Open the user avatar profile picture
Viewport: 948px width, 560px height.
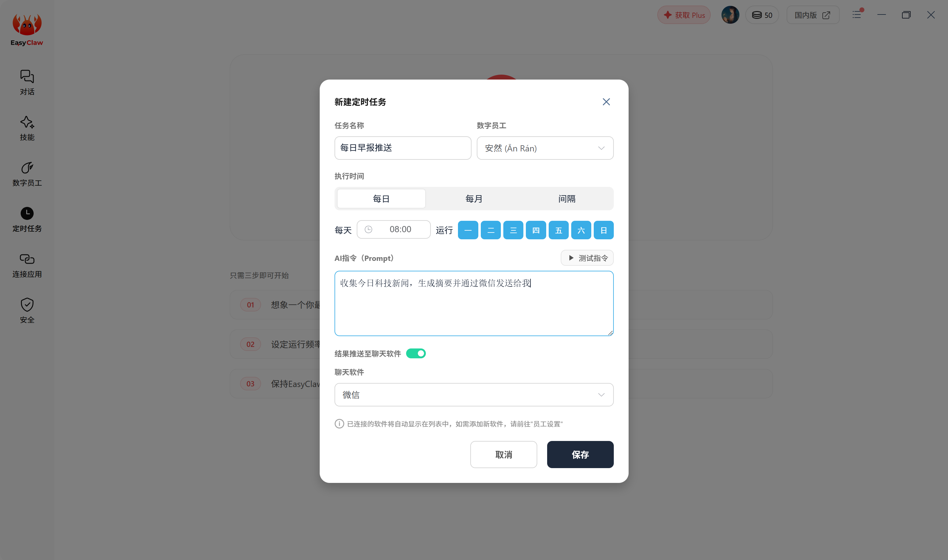pos(730,15)
